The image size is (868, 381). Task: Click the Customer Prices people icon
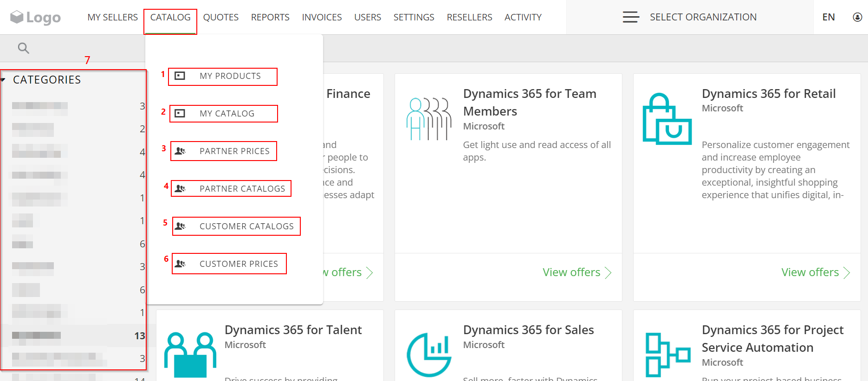(x=181, y=264)
